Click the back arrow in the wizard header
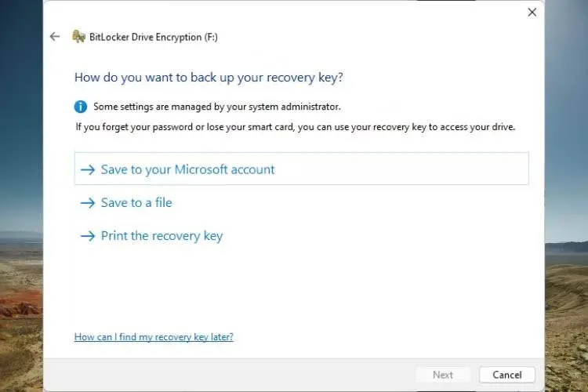Viewport: 588px width, 392px height. (54, 36)
